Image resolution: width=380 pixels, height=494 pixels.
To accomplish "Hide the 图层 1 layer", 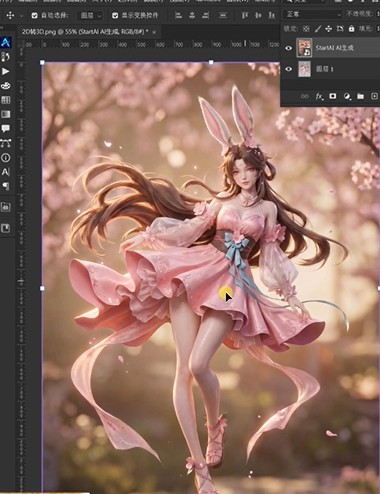I will [x=289, y=69].
